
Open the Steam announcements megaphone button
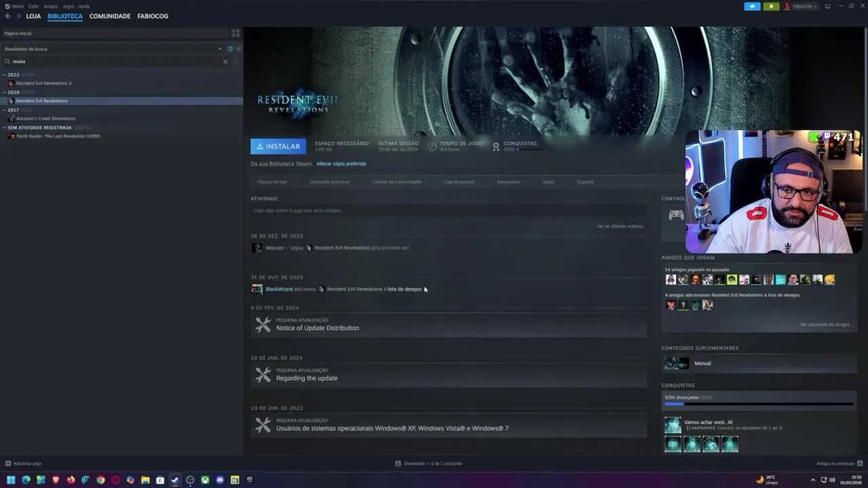coord(752,6)
